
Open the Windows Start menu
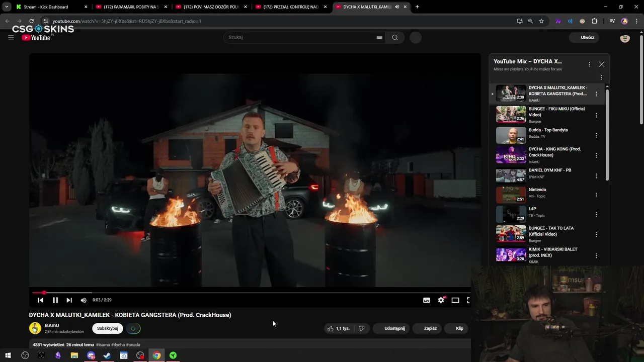[8, 355]
